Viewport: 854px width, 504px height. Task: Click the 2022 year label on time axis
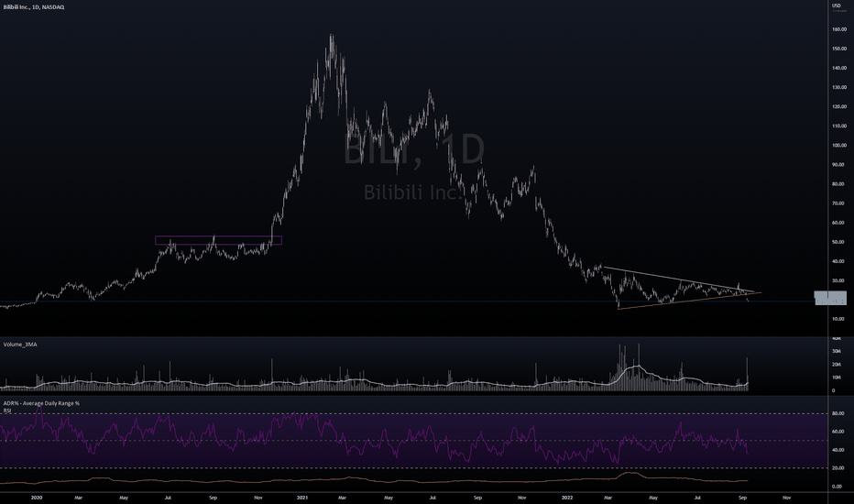coord(567,498)
